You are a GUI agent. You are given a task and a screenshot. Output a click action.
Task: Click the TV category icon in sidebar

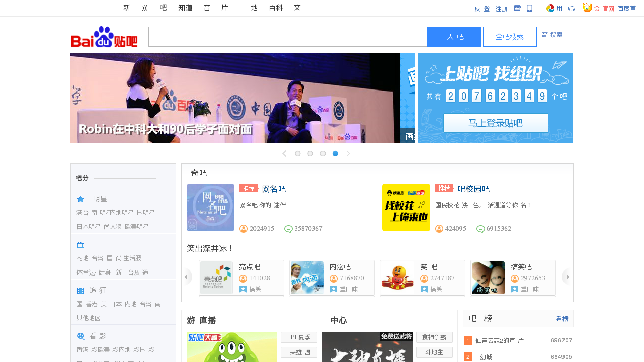[80, 245]
